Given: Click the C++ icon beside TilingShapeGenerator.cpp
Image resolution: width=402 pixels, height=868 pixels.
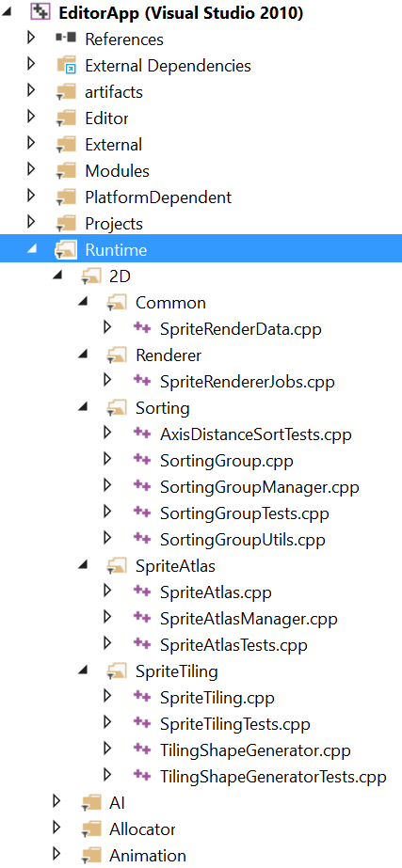Looking at the screenshot, I should [x=142, y=749].
